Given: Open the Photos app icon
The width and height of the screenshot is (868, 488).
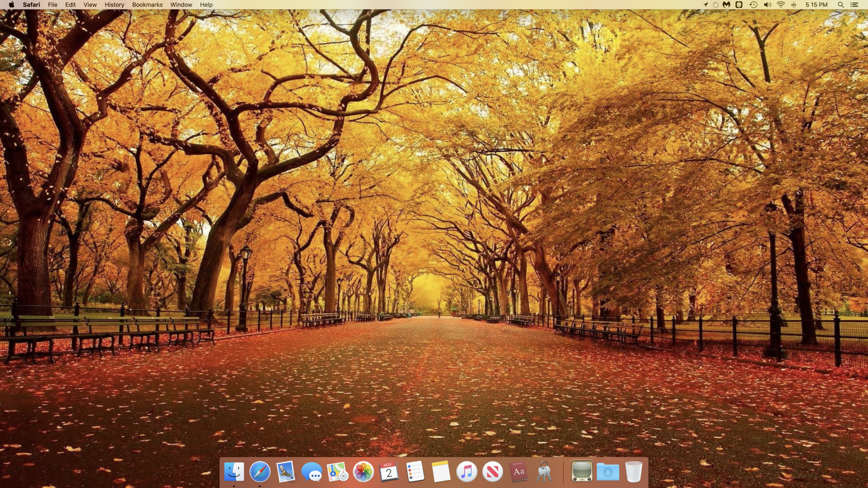Looking at the screenshot, I should [x=363, y=472].
